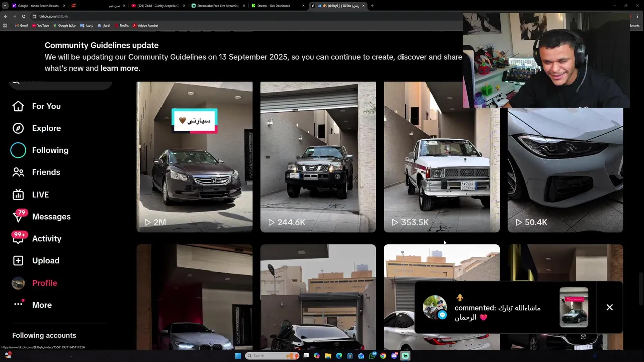Click the 'Following accounts' heading
The image size is (644, 362).
pyautogui.click(x=44, y=335)
